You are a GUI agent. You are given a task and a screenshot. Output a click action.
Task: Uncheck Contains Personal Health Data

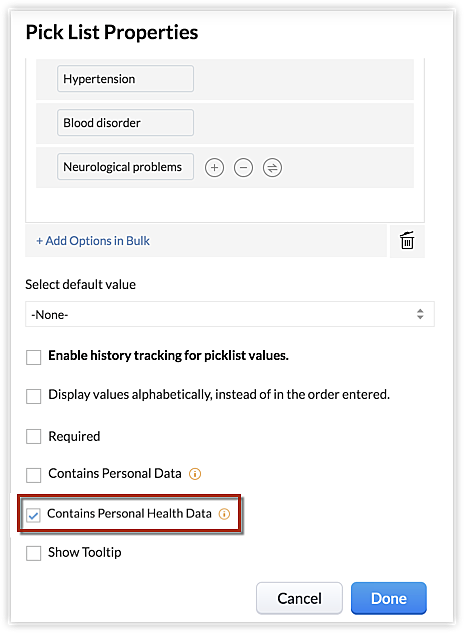tap(33, 515)
